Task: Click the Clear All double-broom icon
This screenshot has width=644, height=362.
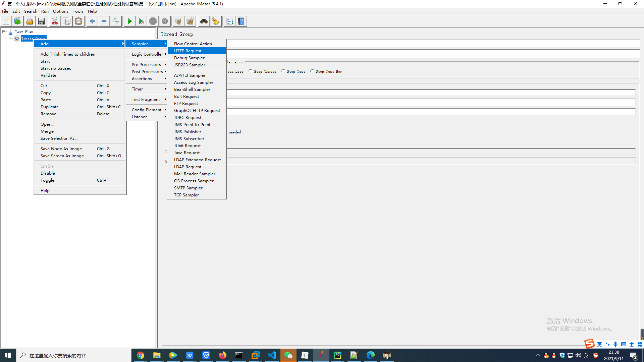Action: pyautogui.click(x=190, y=21)
